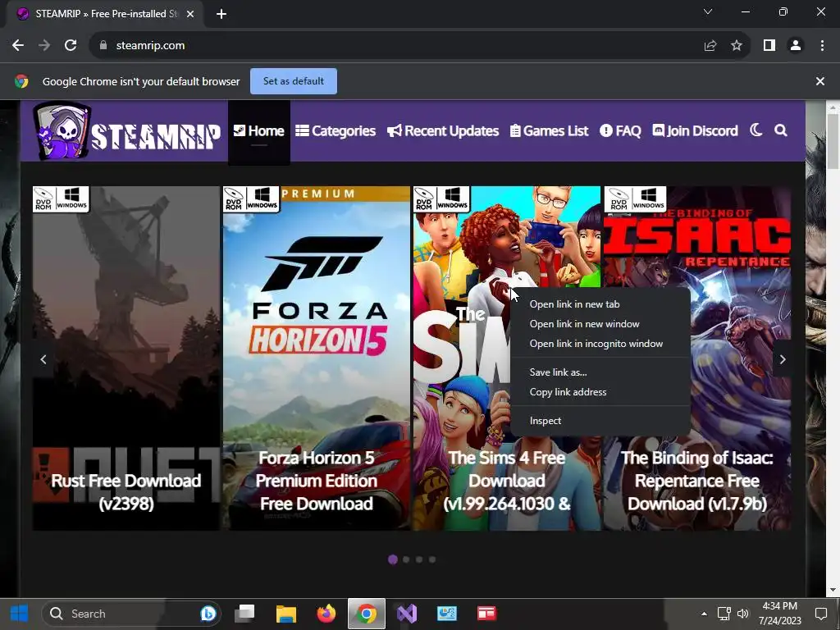Select second carousel dot
Screen dimensions: 840x630
(406, 559)
